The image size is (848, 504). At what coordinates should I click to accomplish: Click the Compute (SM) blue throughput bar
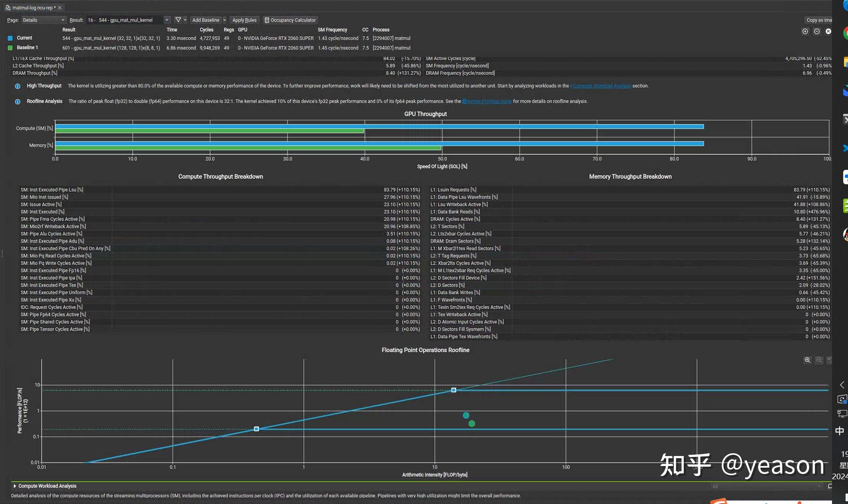point(379,126)
